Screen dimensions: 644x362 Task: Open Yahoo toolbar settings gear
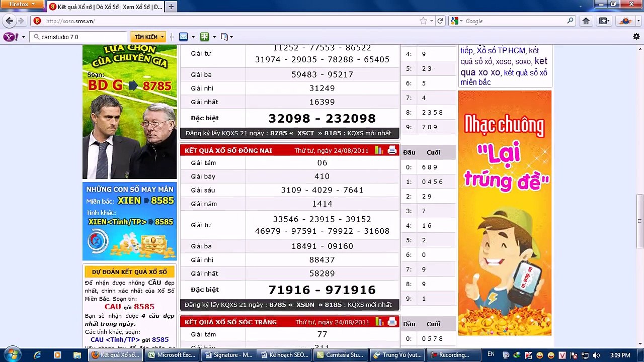point(636,37)
